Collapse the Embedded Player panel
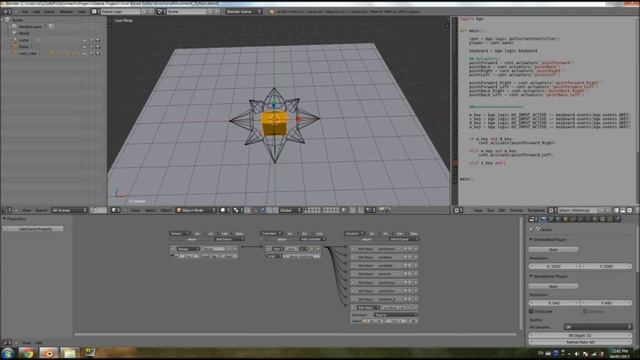This screenshot has width=640, height=360. [531, 240]
